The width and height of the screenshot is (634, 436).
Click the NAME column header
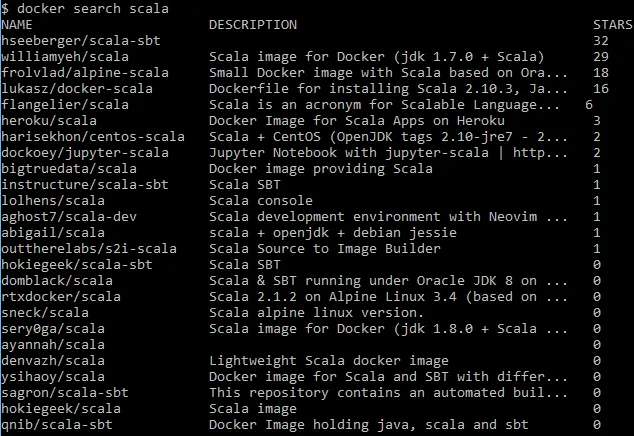click(17, 25)
